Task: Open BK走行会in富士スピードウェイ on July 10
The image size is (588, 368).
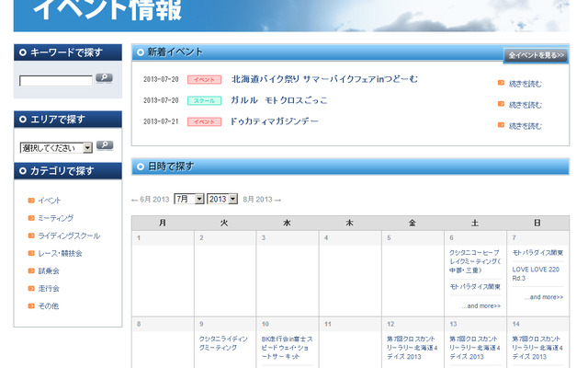Action: click(288, 348)
